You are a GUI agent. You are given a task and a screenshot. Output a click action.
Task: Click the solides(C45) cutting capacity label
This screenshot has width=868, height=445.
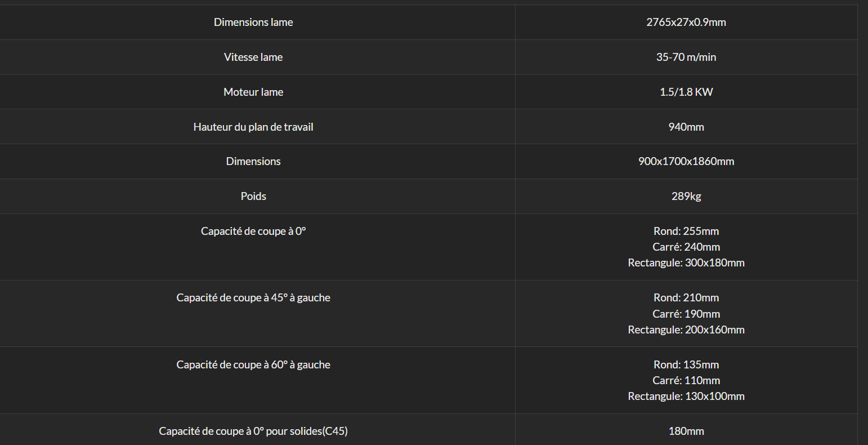click(253, 431)
